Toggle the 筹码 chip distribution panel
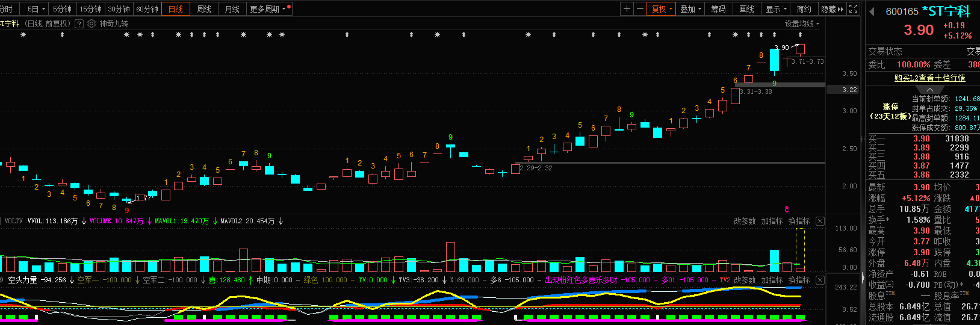The image size is (980, 325). [718, 9]
